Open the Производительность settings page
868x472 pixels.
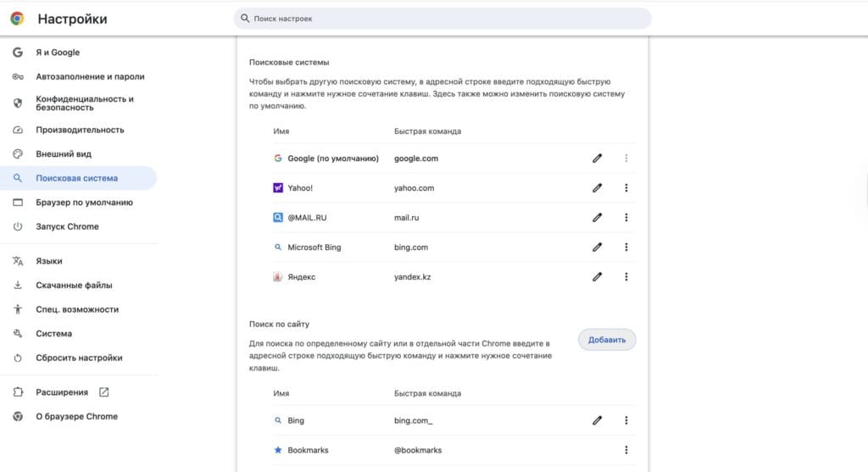tap(80, 130)
